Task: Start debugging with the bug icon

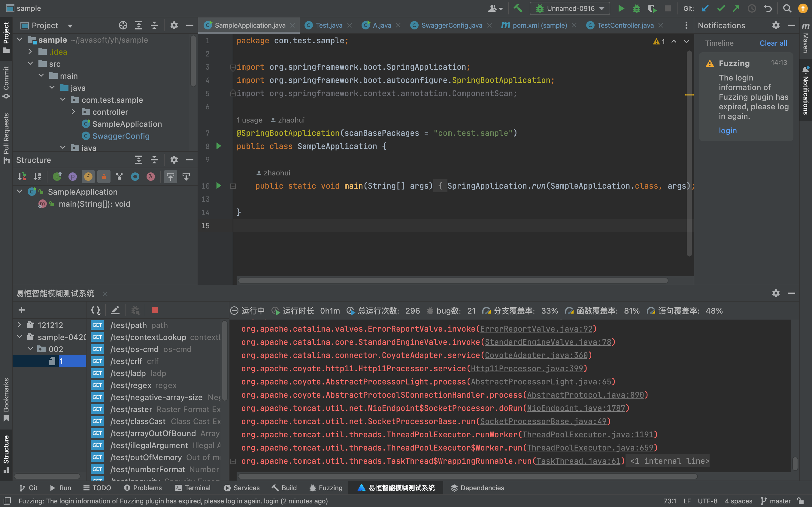Action: 636,8
